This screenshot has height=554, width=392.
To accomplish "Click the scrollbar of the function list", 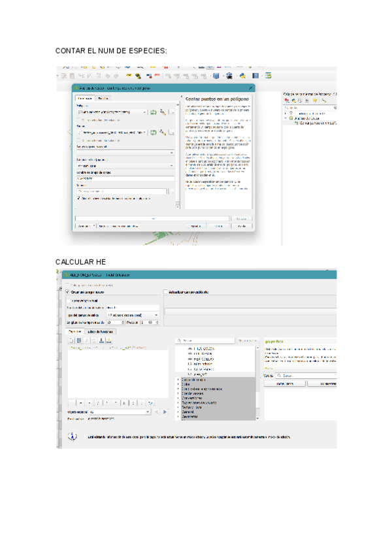I will pyautogui.click(x=257, y=383).
